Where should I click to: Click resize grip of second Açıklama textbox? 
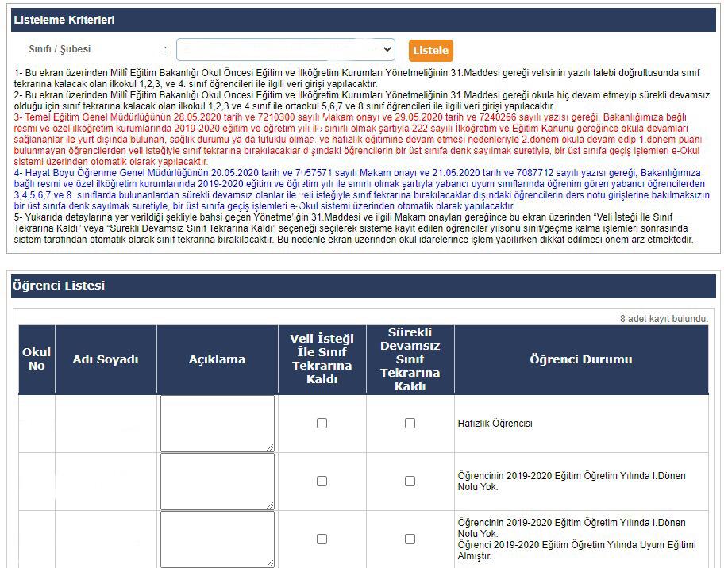click(x=270, y=505)
